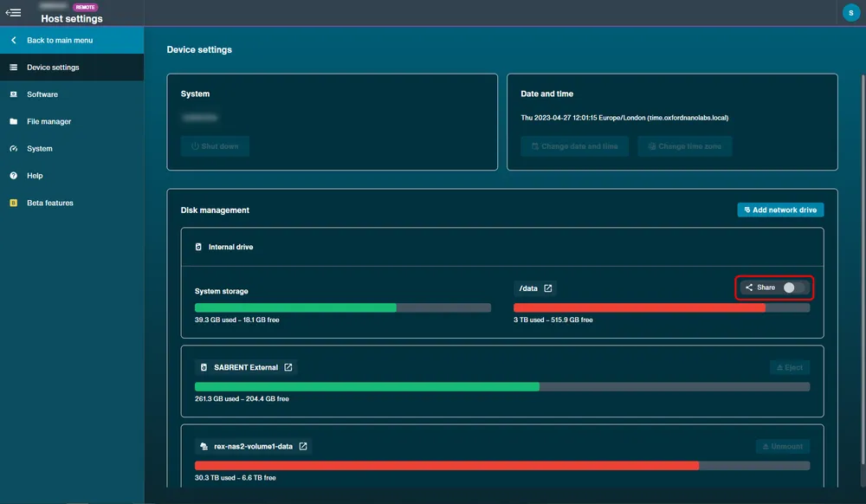This screenshot has width=866, height=504.
Task: Click the System storage usage bar
Action: 342,307
